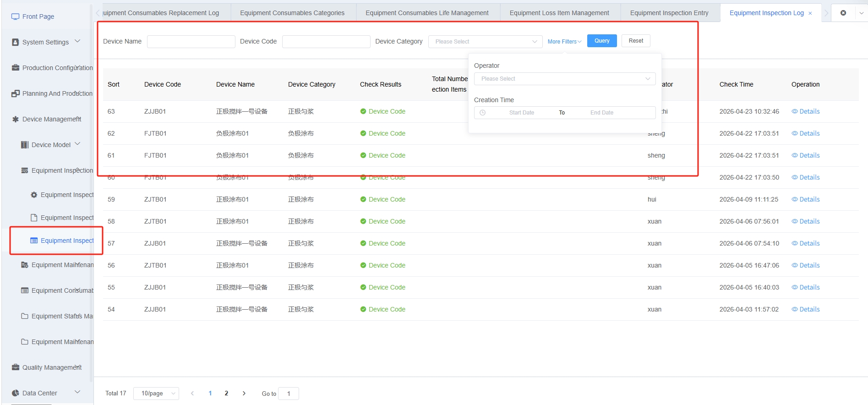The image size is (868, 405).
Task: Expand the System Settings menu
Action: pos(77,41)
